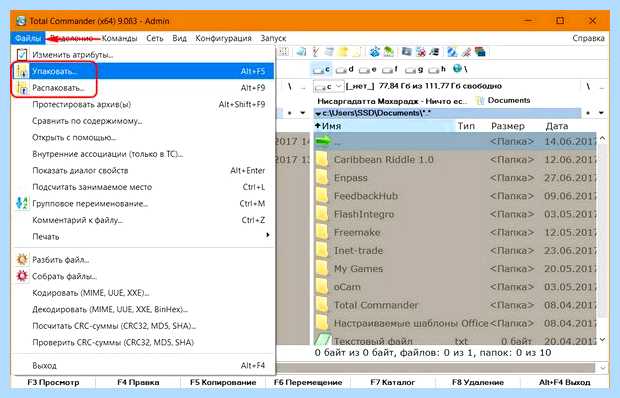Click the Total Commander title bar icon
This screenshot has height=398, width=620.
coord(21,21)
